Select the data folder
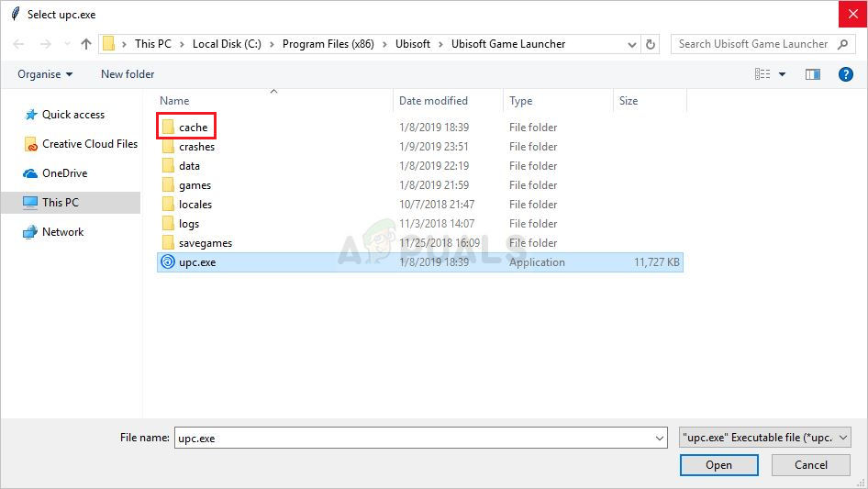The image size is (868, 489). click(189, 166)
